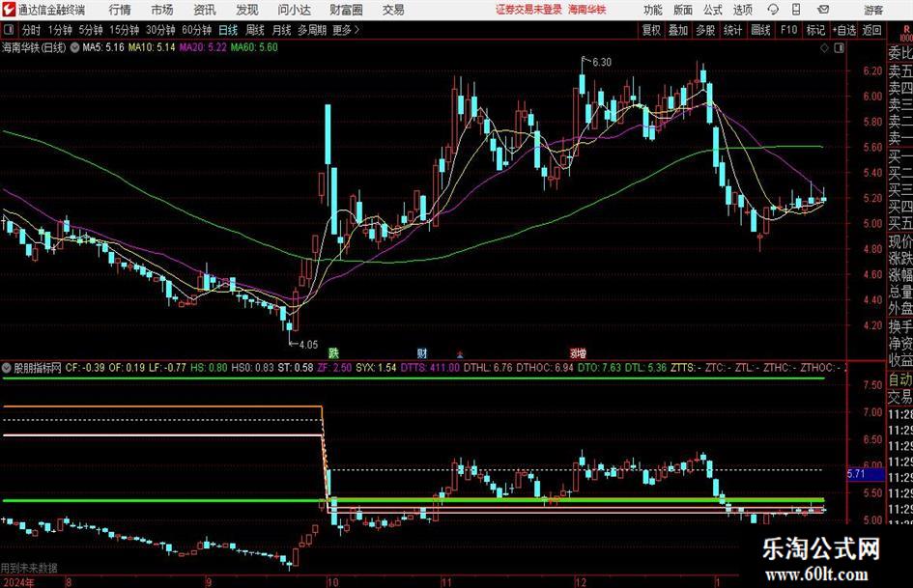Screen dimensions: 913x588
Task: Click the red 海南华铁 title text
Action: pos(587,10)
